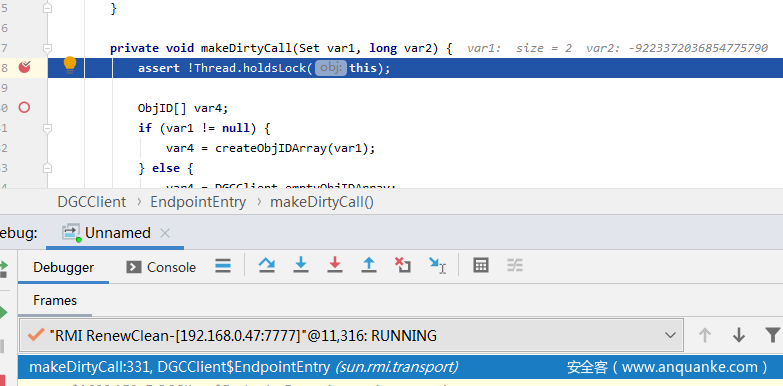Click the next frame down arrow
Image resolution: width=783 pixels, height=386 pixels.
tap(739, 335)
